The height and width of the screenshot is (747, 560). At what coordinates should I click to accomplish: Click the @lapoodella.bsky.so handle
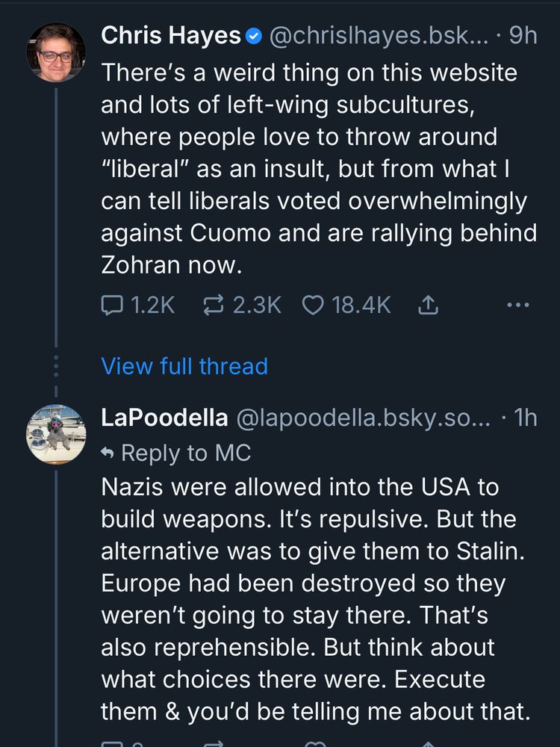tap(364, 418)
